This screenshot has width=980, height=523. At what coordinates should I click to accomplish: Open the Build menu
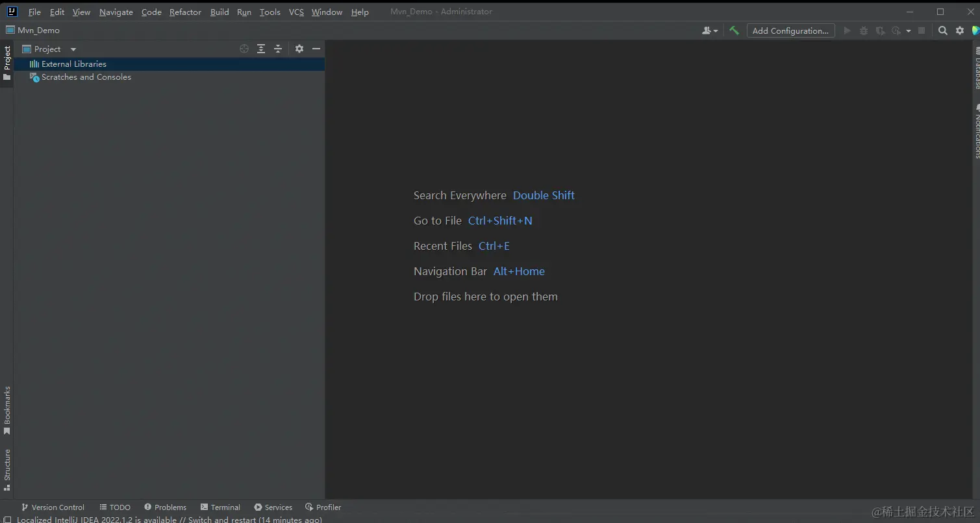(220, 12)
